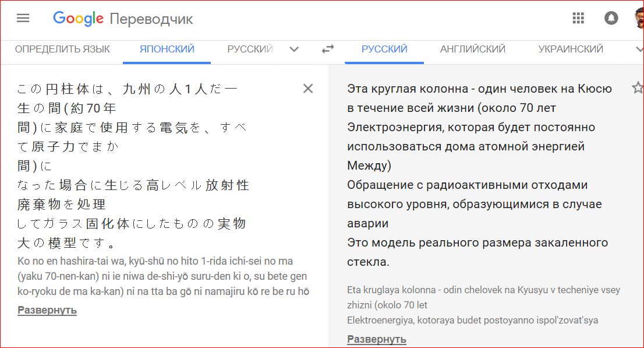Expand the target language list
Viewport: 644px width, 348px height.
639,50
